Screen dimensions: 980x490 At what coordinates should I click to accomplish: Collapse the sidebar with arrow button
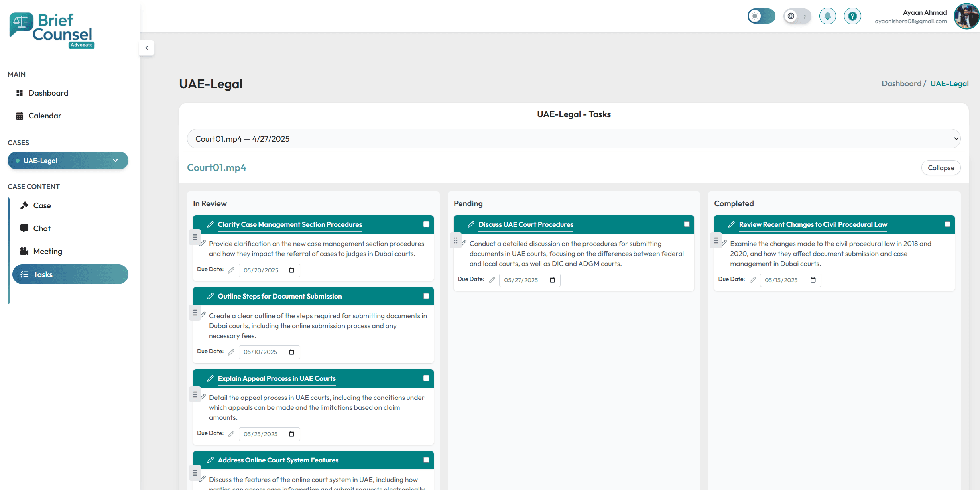147,48
